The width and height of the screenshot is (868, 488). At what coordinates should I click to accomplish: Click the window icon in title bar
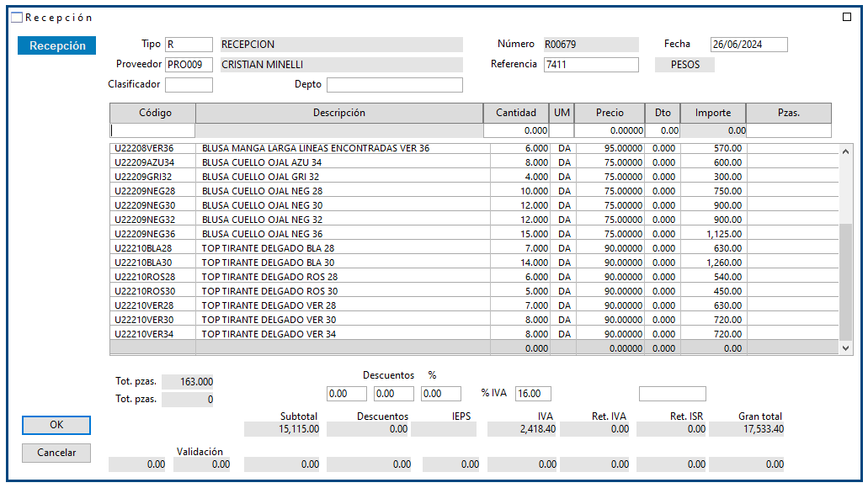[16, 17]
